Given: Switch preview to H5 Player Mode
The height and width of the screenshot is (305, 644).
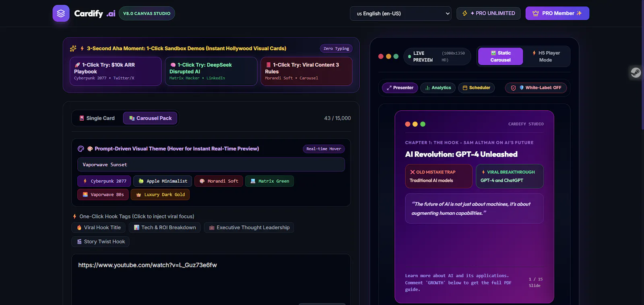Looking at the screenshot, I should tap(546, 56).
